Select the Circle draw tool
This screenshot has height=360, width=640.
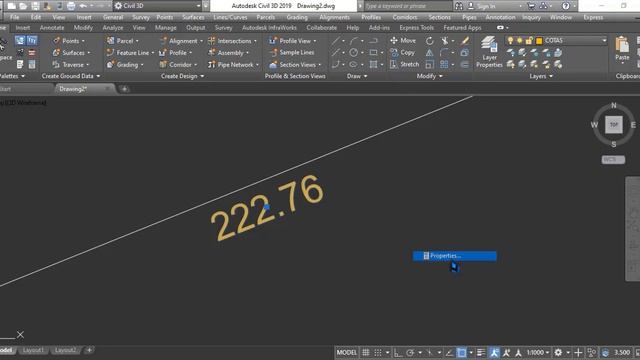[353, 53]
